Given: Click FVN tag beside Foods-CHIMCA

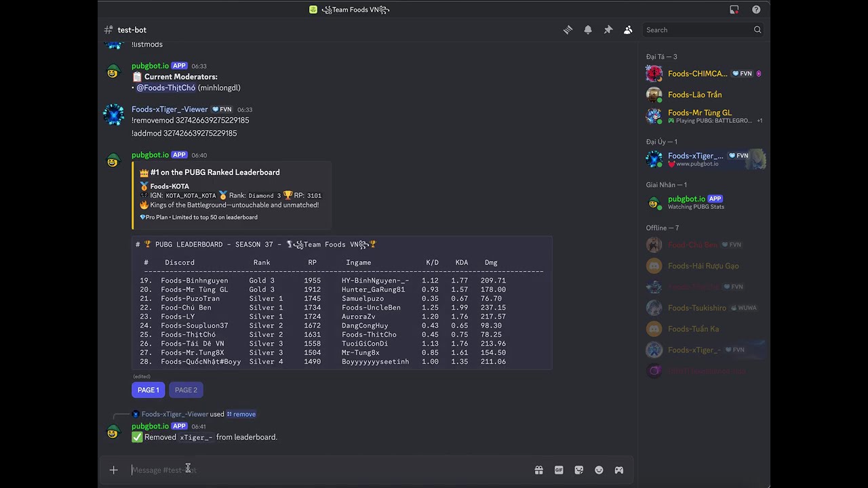Looking at the screenshot, I should point(743,73).
